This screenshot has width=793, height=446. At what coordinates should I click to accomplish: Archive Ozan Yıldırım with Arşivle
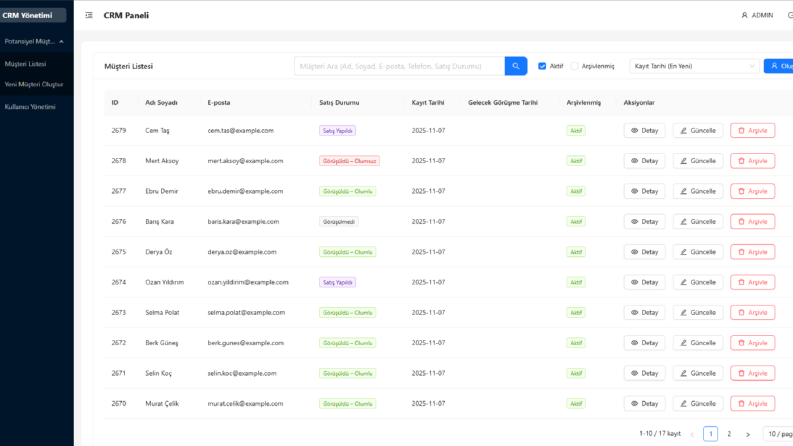tap(753, 282)
